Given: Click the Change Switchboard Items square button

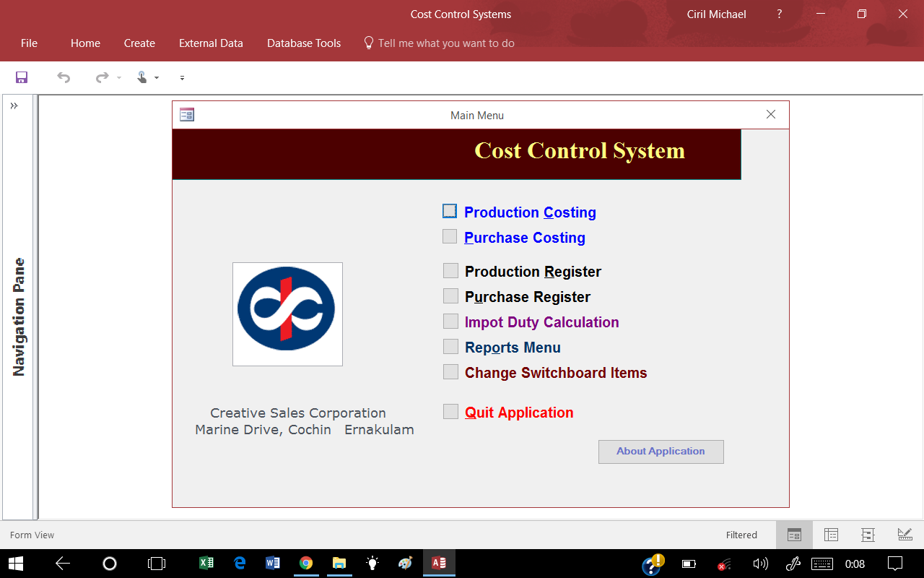Looking at the screenshot, I should coord(450,371).
